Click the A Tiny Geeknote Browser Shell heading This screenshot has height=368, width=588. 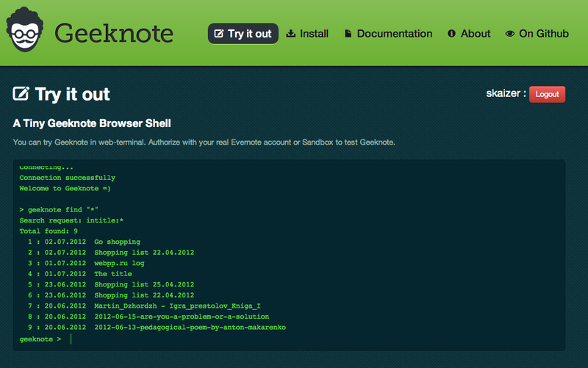pyautogui.click(x=92, y=123)
